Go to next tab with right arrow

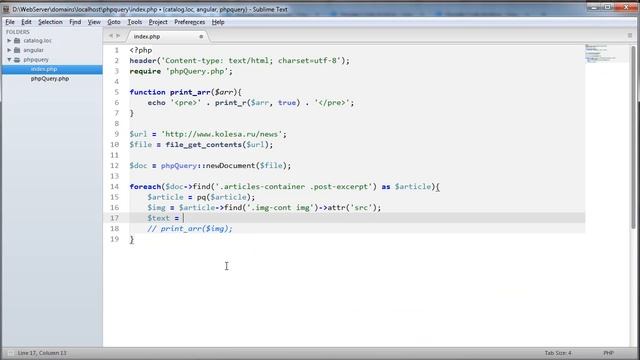pos(118,36)
